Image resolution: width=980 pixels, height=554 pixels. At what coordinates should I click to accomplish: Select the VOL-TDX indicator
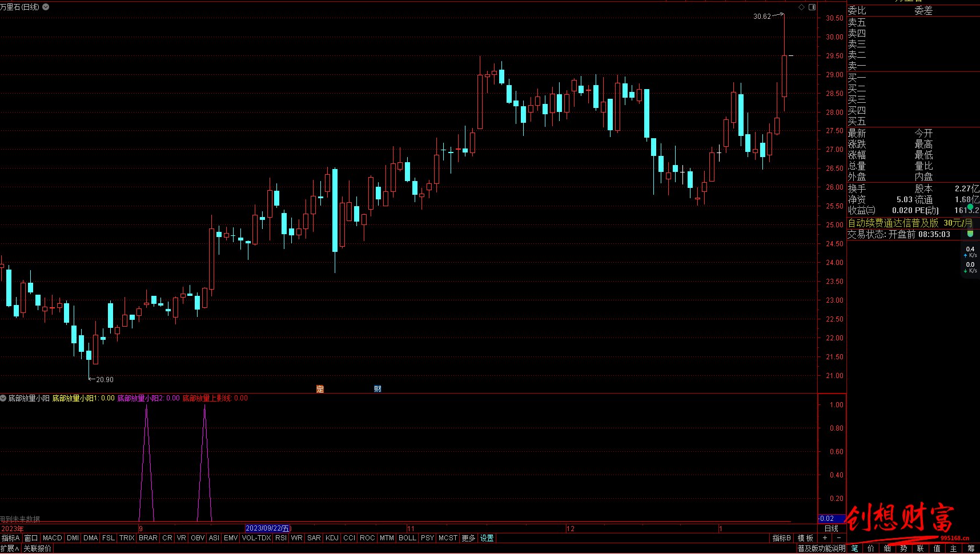click(256, 538)
